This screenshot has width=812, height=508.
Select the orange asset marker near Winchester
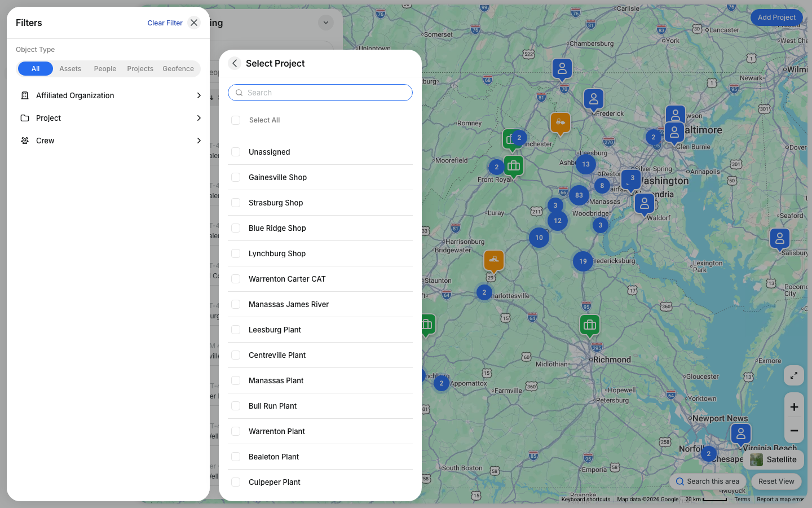tap(561, 123)
